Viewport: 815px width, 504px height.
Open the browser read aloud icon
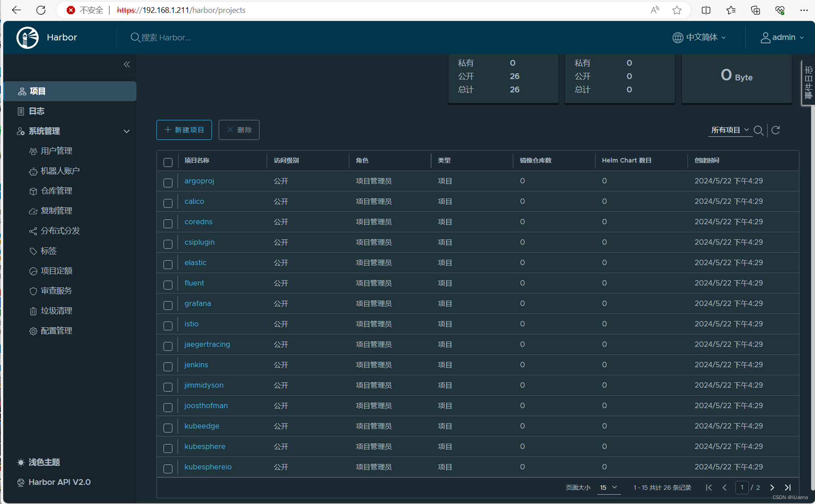tap(655, 10)
